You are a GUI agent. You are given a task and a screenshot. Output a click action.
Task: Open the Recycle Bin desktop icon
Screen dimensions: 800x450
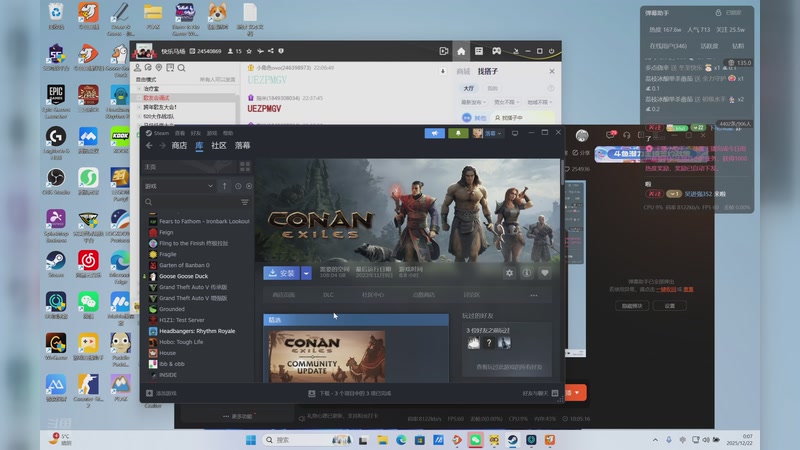pos(56,16)
